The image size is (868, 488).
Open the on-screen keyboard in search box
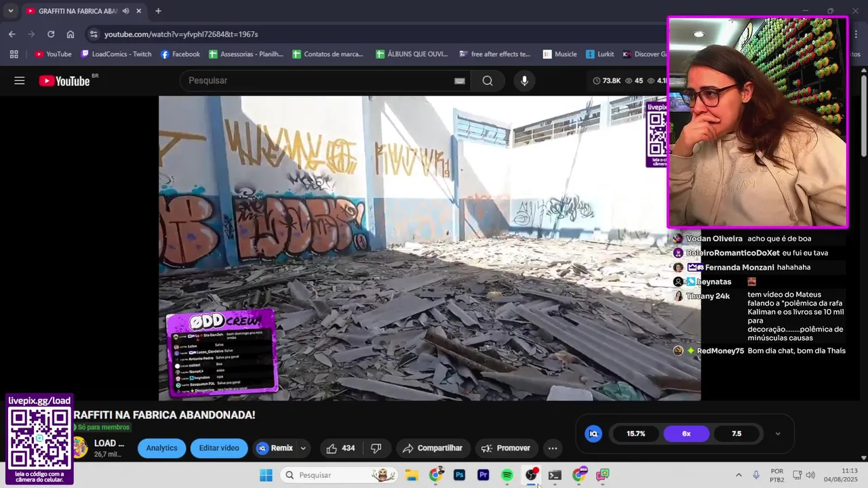(x=460, y=81)
